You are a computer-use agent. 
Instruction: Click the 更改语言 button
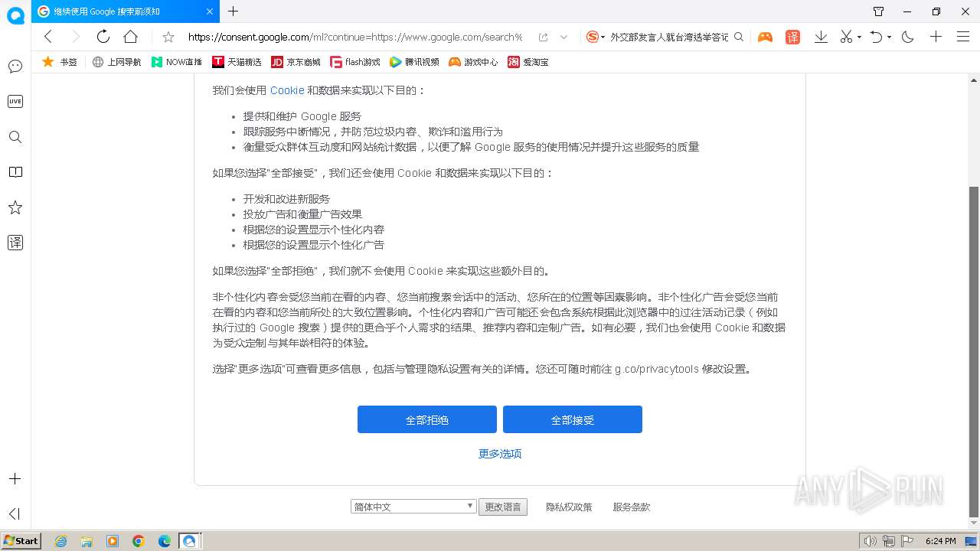(503, 507)
